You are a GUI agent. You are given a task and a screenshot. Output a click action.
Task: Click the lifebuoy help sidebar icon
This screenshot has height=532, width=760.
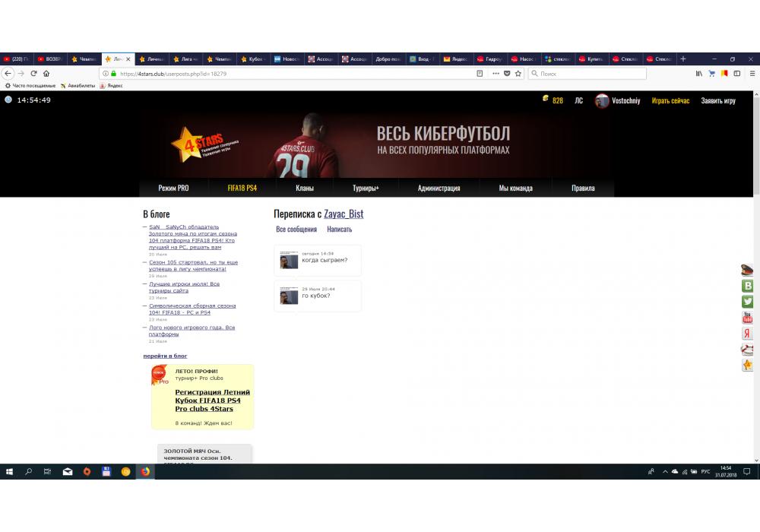(x=747, y=350)
